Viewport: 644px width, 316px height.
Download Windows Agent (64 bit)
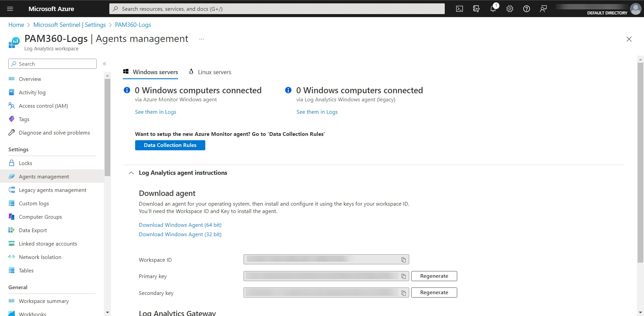(x=180, y=225)
